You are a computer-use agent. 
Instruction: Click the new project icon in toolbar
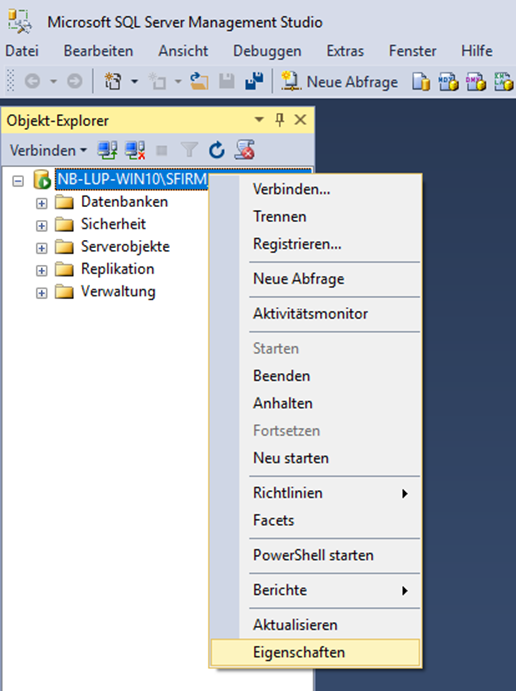[113, 82]
